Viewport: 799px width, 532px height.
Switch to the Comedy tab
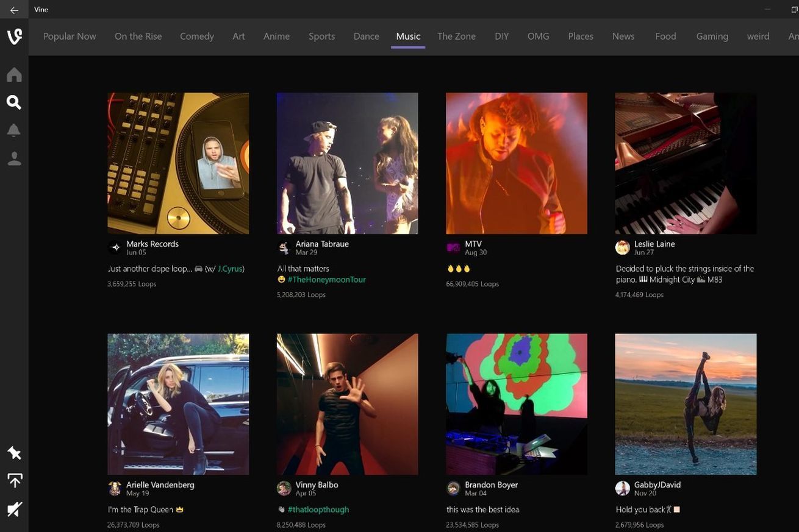click(196, 37)
